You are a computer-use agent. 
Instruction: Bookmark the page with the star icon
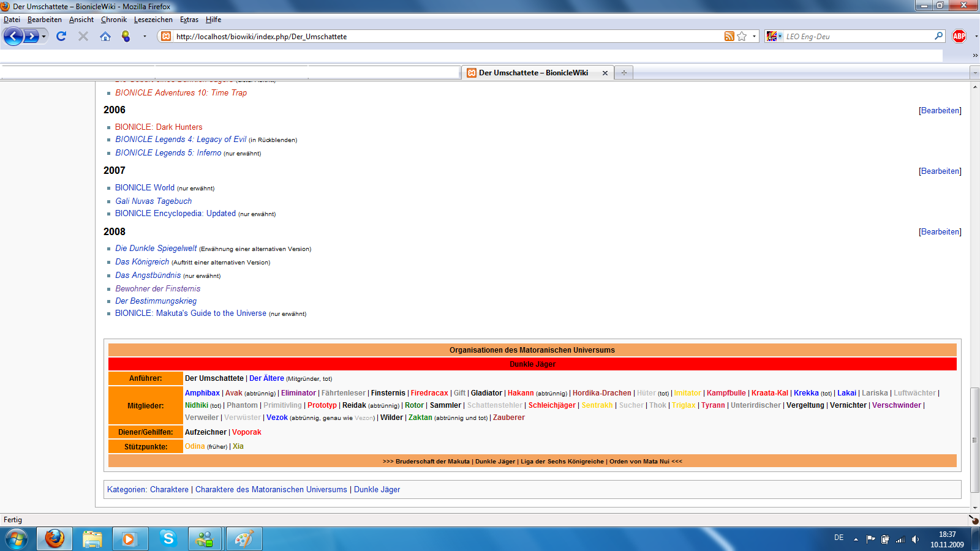[x=741, y=36]
